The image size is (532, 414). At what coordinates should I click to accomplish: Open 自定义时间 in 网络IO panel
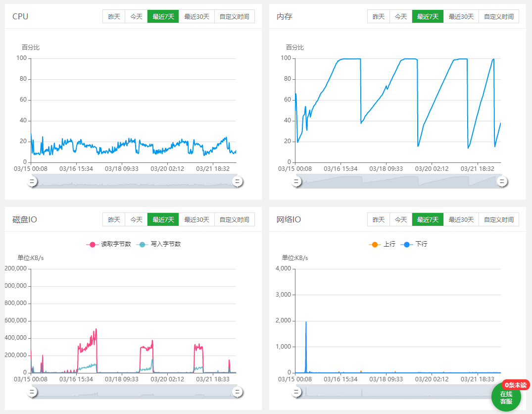499,220
